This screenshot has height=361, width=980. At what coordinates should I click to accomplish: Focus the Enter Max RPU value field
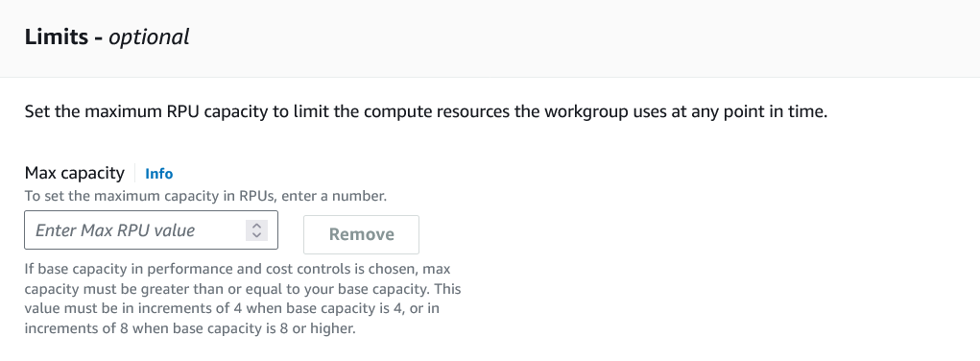click(x=152, y=230)
